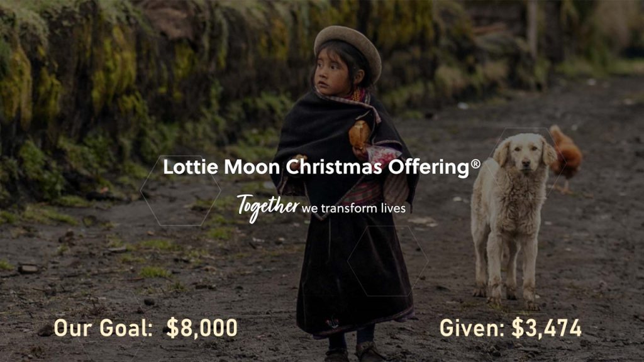Click the $8,000 goal amount
Viewport: 644px width, 362px height.
pos(202,328)
